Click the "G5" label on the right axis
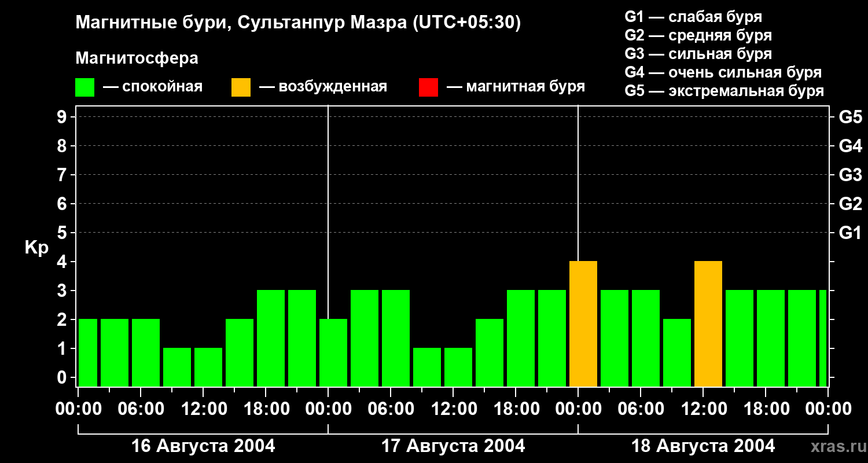Screen dimensions: 868x463 point(851,117)
